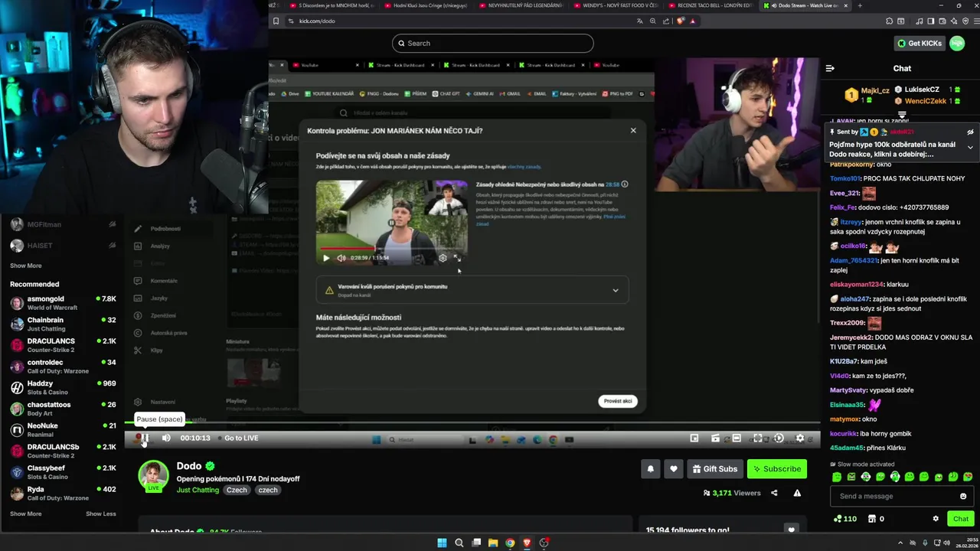Subscribe to Dodo's channel

(776, 469)
